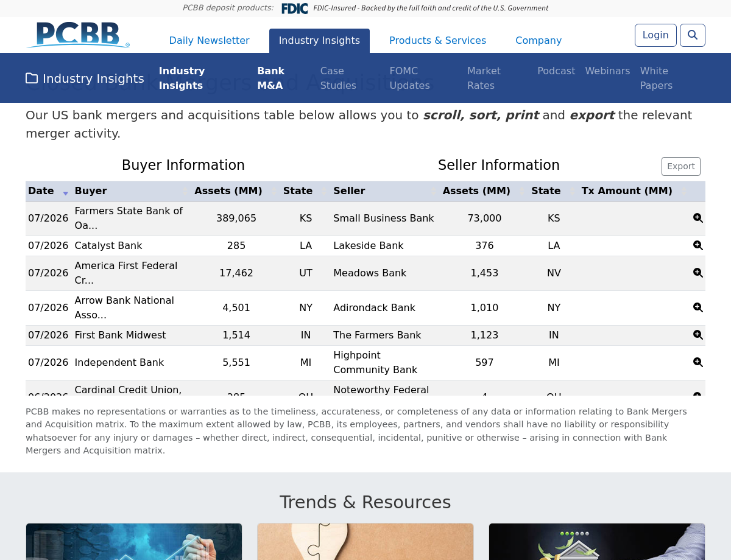Open the Products & Services menu
Viewport: 731px width, 560px height.
point(437,40)
